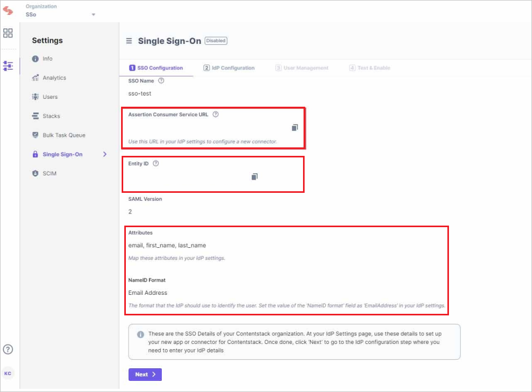532x392 pixels.
Task: Open the help question mark at bottom left
Action: click(x=8, y=349)
